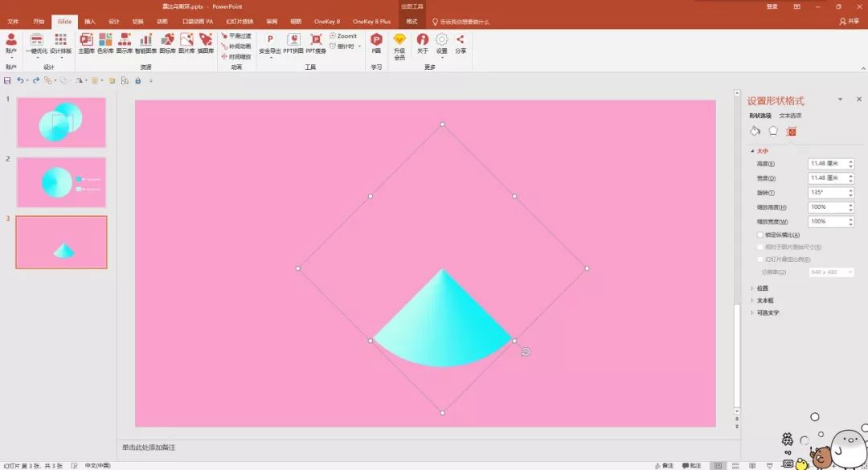
Task: Switch to the 插入 ribbon tab
Action: [x=89, y=22]
